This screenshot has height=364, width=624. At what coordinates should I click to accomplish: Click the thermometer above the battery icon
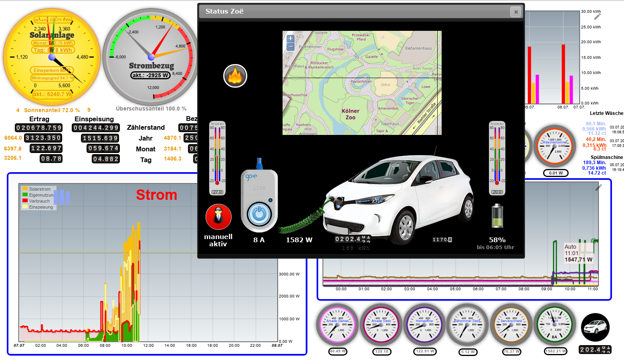pyautogui.click(x=497, y=158)
